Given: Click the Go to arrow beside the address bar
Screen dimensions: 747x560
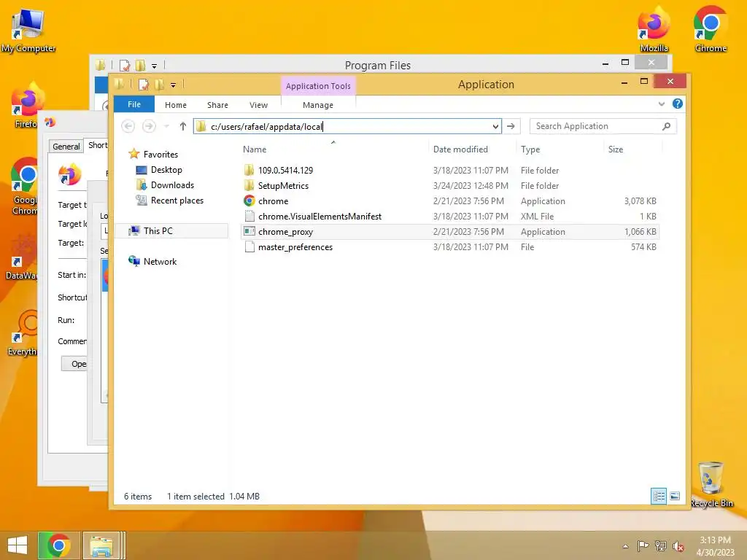Looking at the screenshot, I should pos(511,126).
